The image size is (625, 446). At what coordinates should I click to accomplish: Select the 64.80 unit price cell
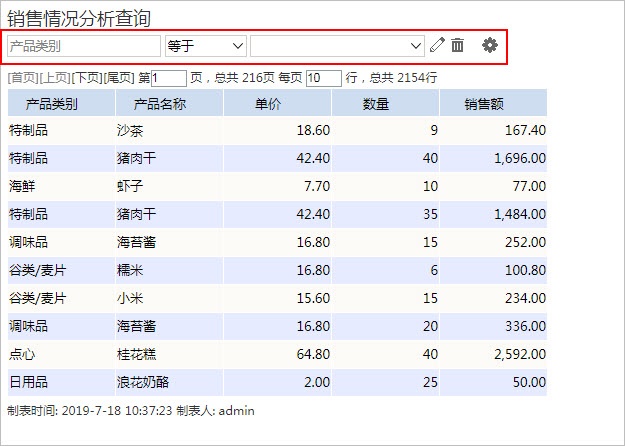(x=277, y=354)
